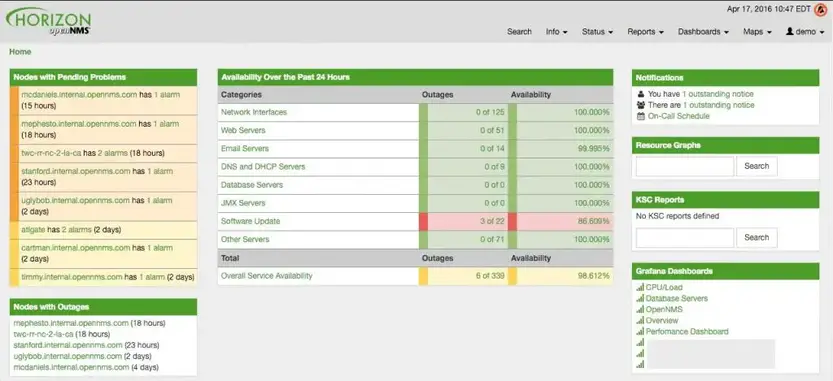The width and height of the screenshot is (833, 381).
Task: Open the demo user menu
Action: (x=804, y=32)
